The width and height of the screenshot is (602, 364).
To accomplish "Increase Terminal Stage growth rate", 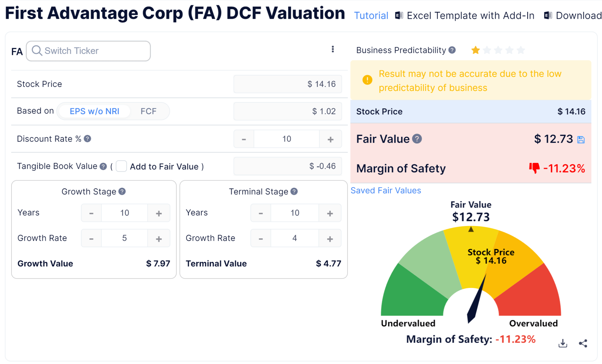I will coord(330,238).
